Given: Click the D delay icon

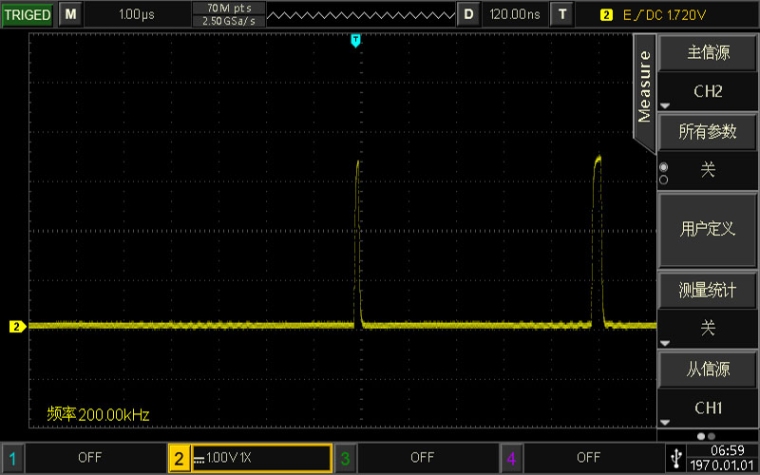Looking at the screenshot, I should (468, 15).
